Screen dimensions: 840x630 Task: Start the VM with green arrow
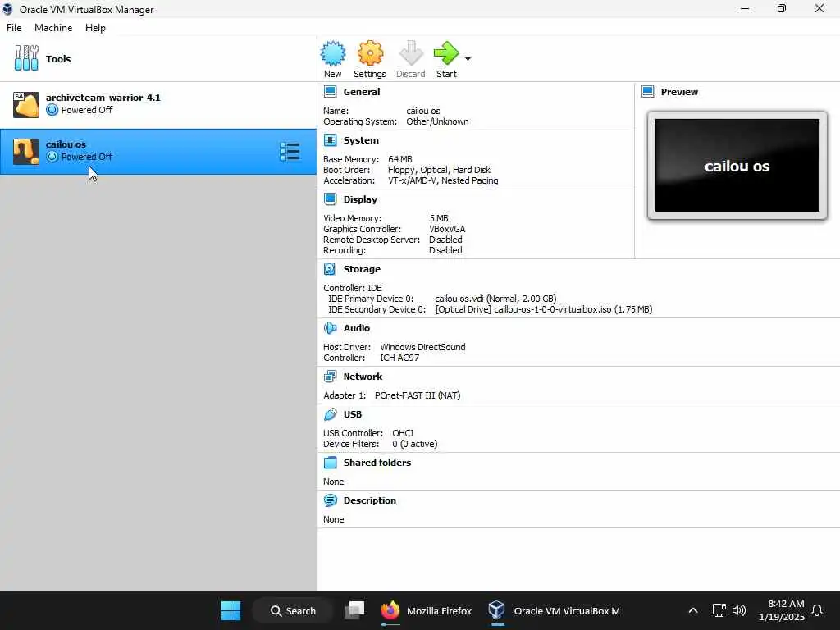[x=446, y=53]
